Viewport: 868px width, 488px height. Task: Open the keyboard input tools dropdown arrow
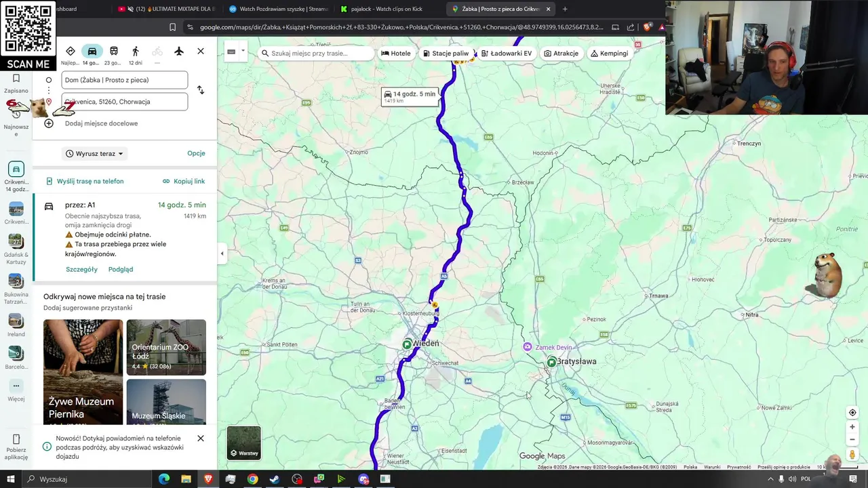243,52
